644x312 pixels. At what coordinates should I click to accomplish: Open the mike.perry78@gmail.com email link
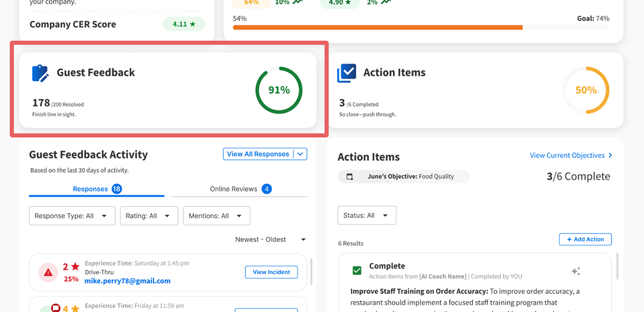point(128,281)
